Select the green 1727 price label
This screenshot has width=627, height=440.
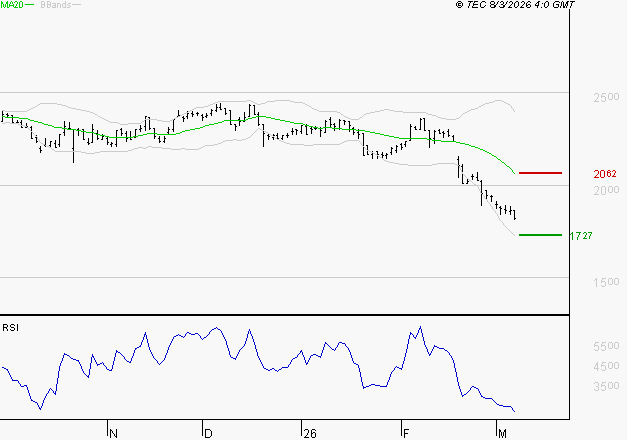580,236
